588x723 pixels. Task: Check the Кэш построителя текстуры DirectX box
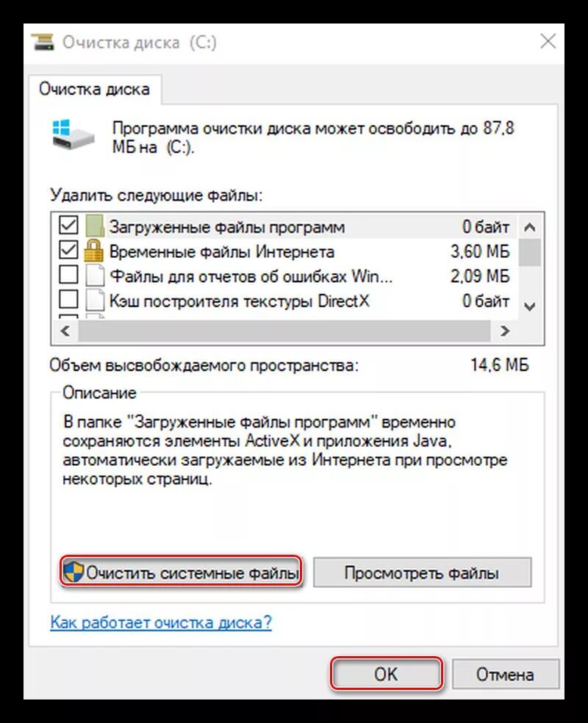pos(68,300)
